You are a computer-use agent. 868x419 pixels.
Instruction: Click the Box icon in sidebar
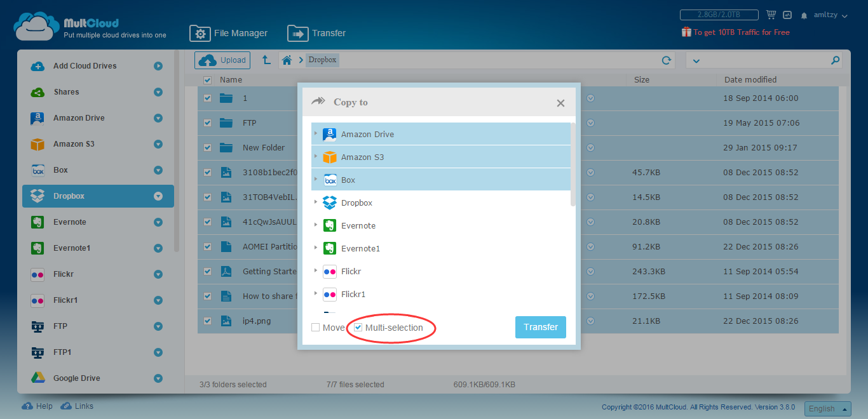click(x=37, y=170)
